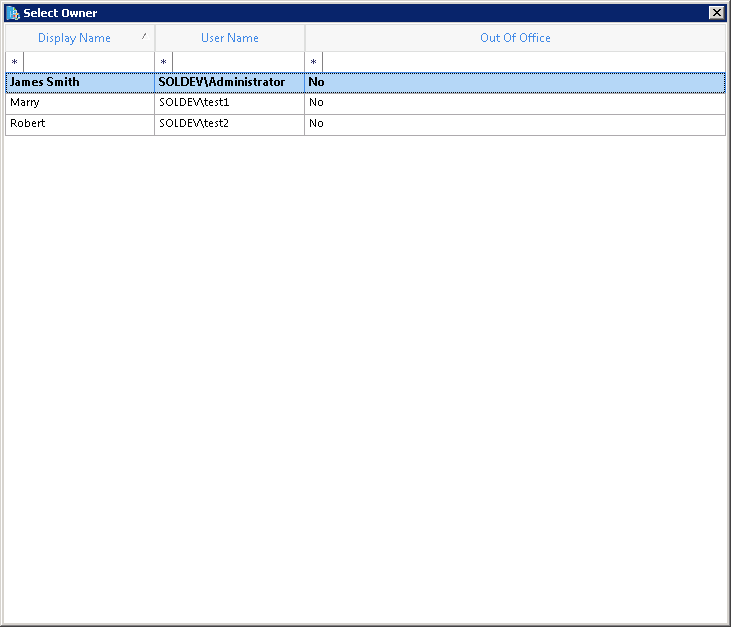Viewport: 731px width, 627px height.
Task: Select the SOLDEV\test2 user name cell
Action: [x=229, y=125]
